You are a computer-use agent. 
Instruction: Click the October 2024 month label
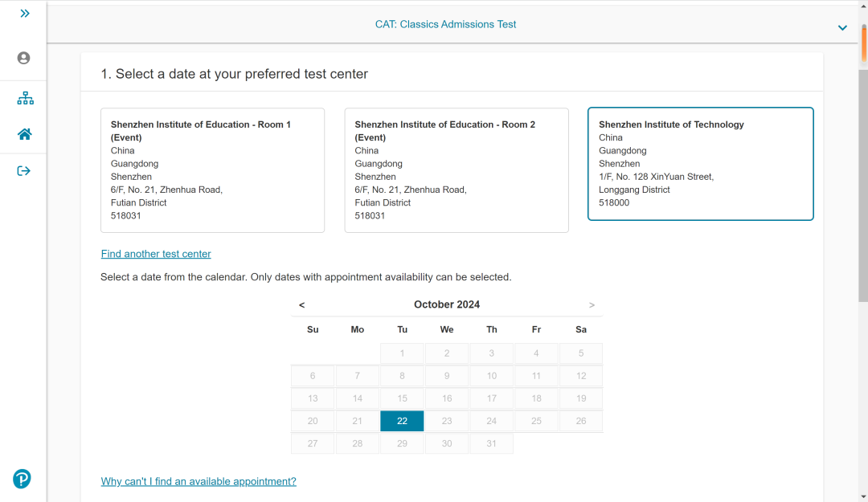[x=446, y=304]
